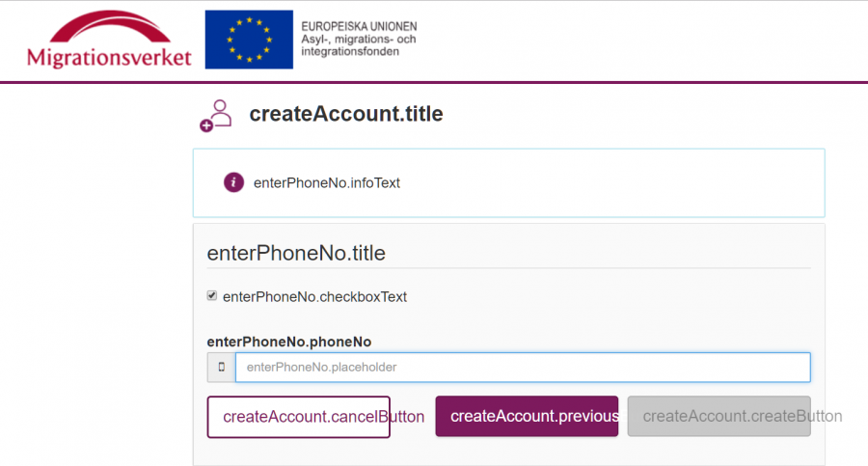
Task: Go back with the createAccount.previous button
Action: pyautogui.click(x=527, y=417)
